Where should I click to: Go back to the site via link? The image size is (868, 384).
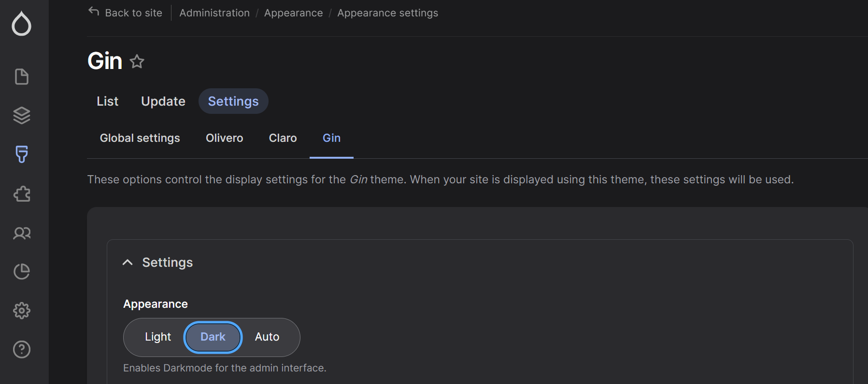pyautogui.click(x=133, y=13)
